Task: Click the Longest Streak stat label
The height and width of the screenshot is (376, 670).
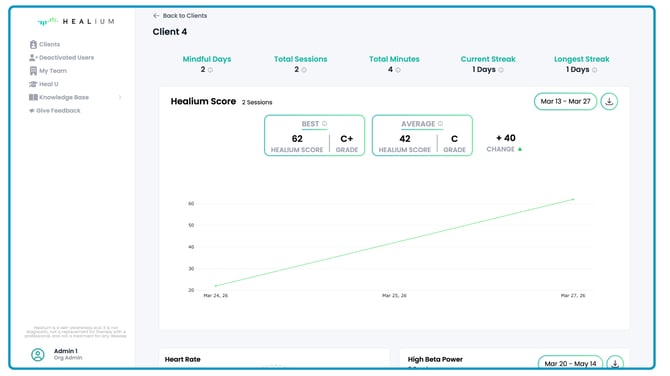Action: pos(582,59)
